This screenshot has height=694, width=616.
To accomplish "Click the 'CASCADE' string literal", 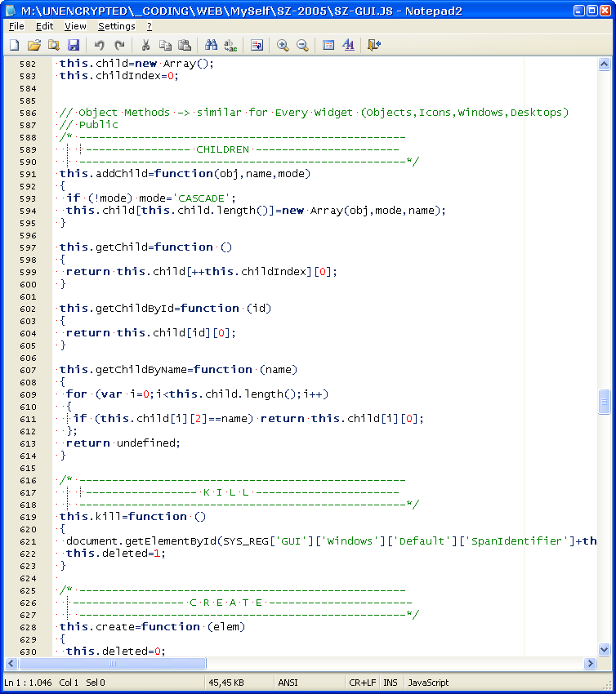I will point(201,198).
